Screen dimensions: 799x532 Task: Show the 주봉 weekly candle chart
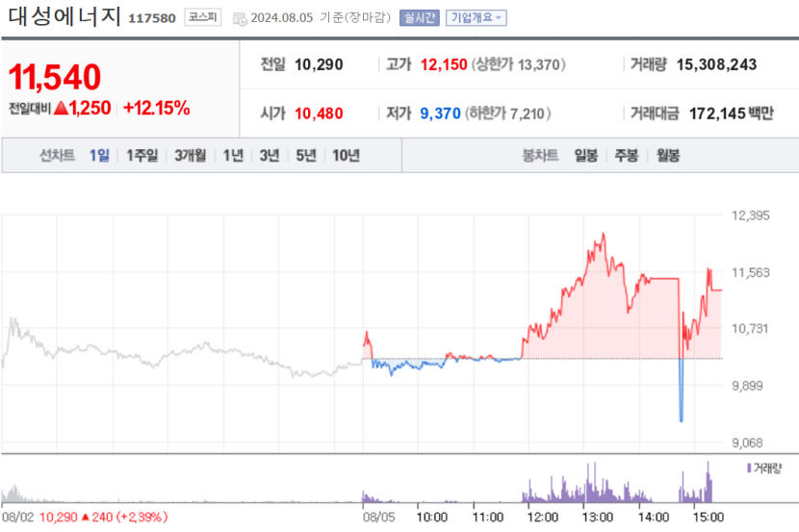pyautogui.click(x=627, y=155)
